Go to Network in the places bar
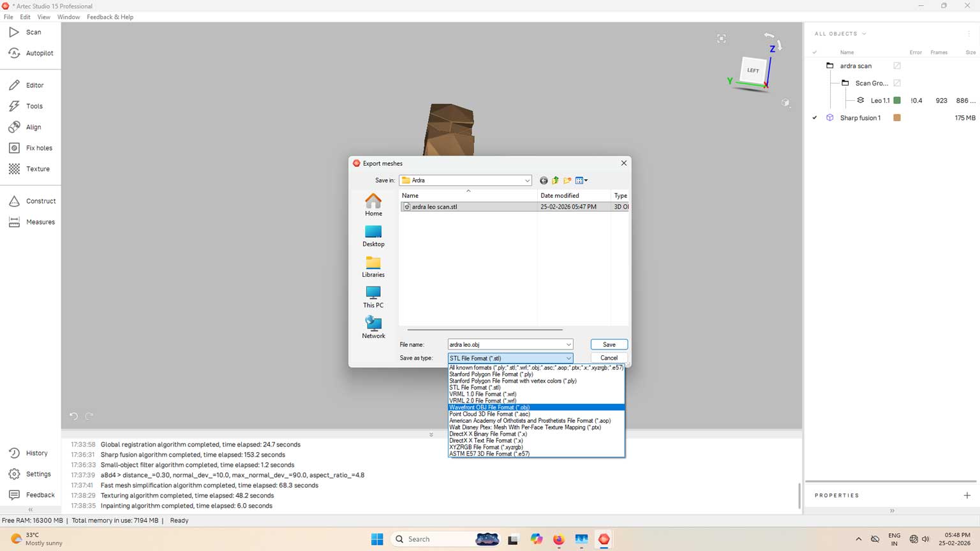This screenshot has width=980, height=551. point(373,327)
